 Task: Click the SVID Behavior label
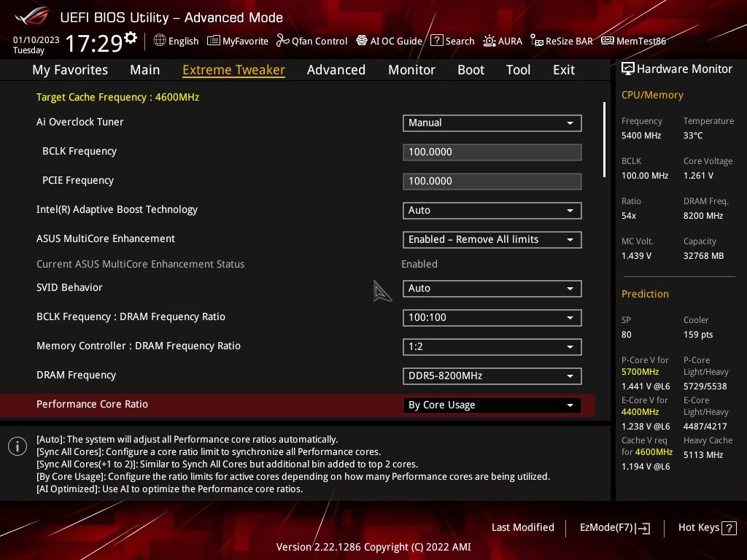pyautogui.click(x=69, y=287)
